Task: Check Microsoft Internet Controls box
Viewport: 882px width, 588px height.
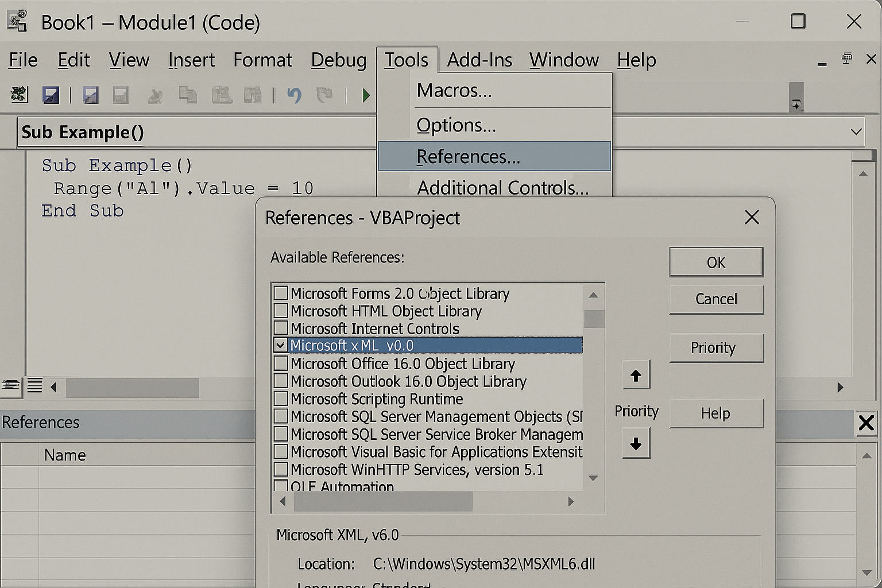Action: coord(281,328)
